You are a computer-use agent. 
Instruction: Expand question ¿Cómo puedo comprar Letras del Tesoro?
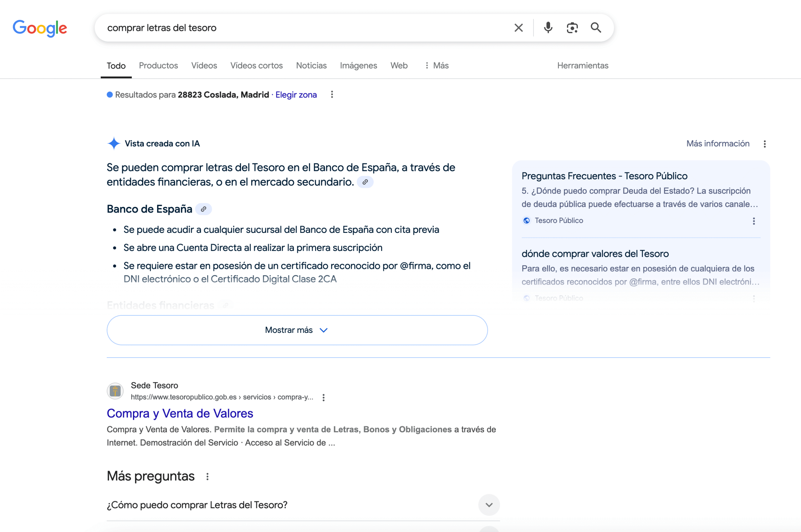[x=489, y=505]
